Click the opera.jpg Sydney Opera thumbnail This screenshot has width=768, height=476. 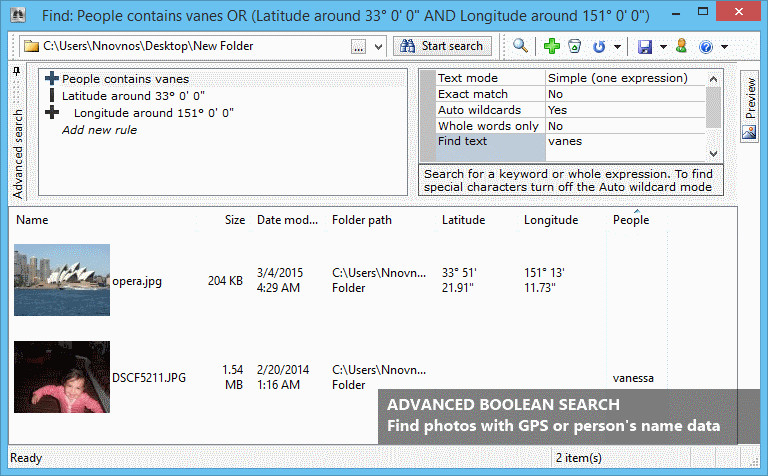[62, 280]
